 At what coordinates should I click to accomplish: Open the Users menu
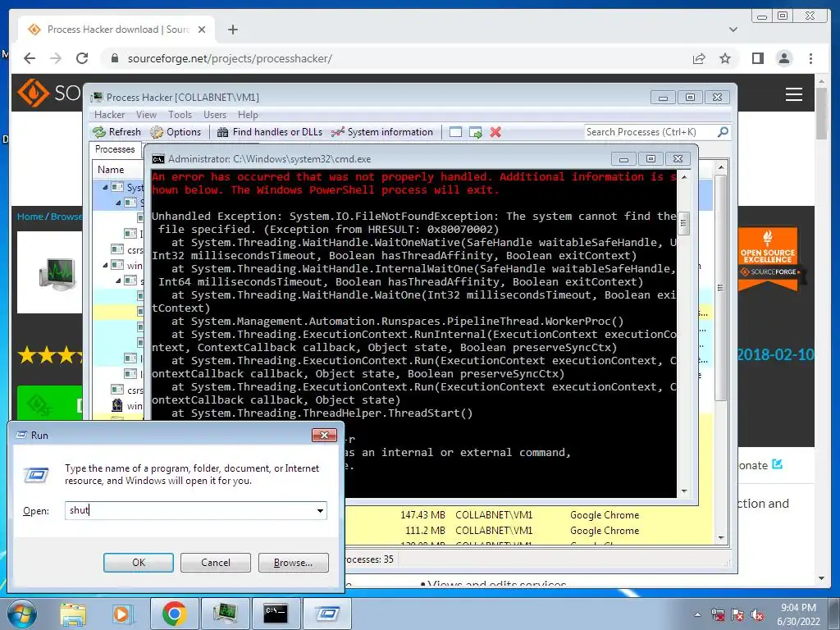pyautogui.click(x=215, y=115)
